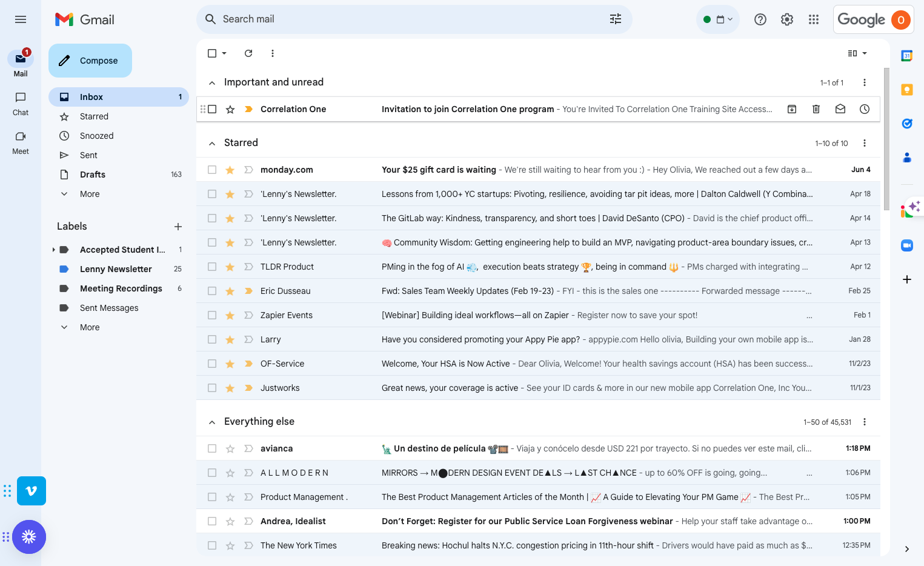Tick the checkbox for Zapier Events email
Image resolution: width=924 pixels, height=566 pixels.
[x=212, y=315]
